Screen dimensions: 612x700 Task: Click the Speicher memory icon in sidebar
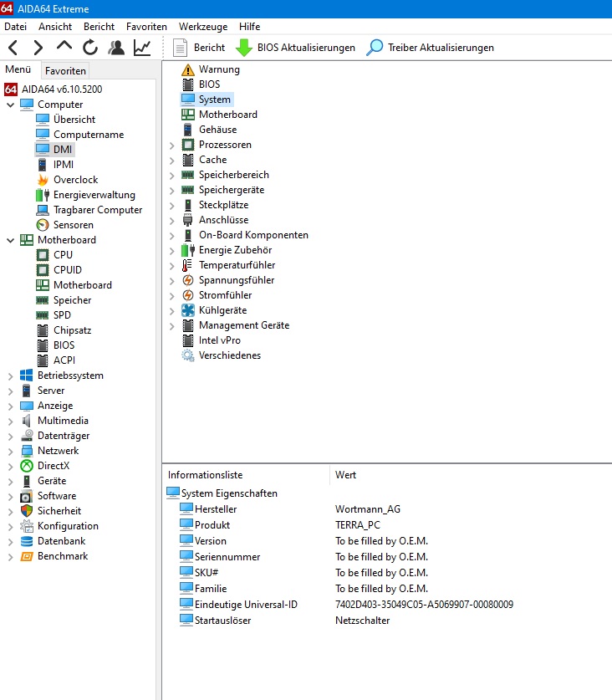click(43, 300)
